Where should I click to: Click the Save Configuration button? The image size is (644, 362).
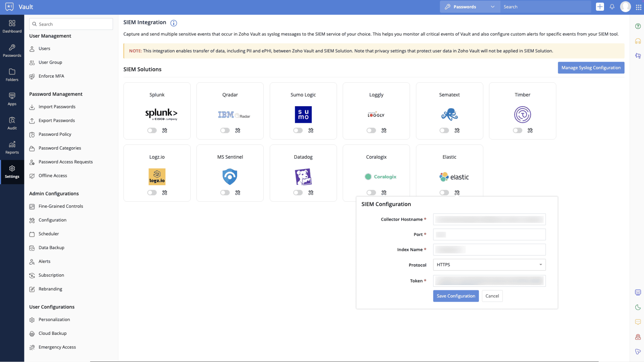[x=456, y=296]
